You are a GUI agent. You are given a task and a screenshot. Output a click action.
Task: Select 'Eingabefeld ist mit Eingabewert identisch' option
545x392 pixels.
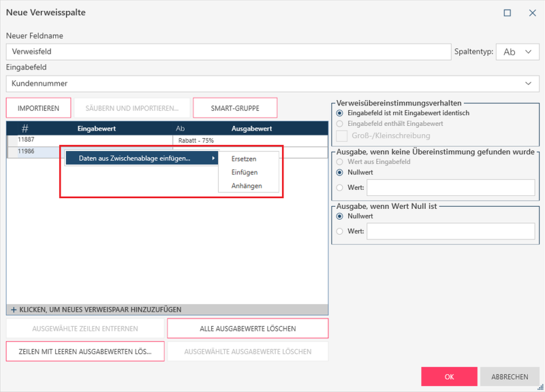[340, 113]
